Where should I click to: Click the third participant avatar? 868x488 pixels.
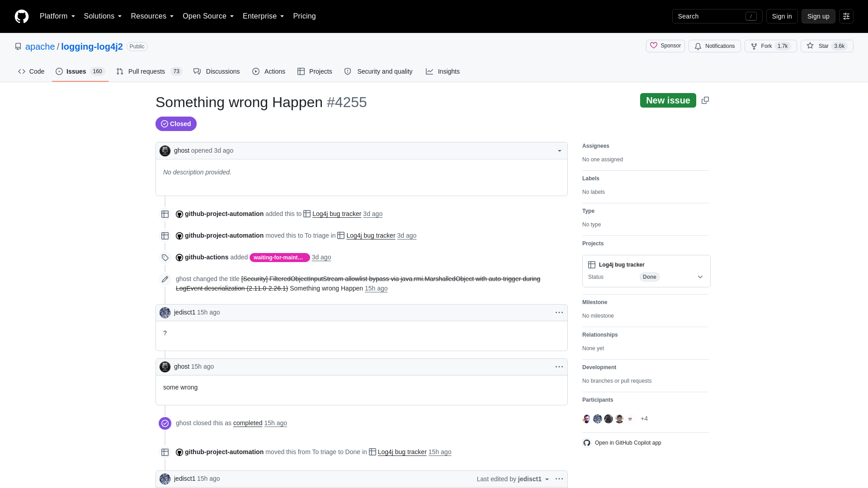point(609,419)
